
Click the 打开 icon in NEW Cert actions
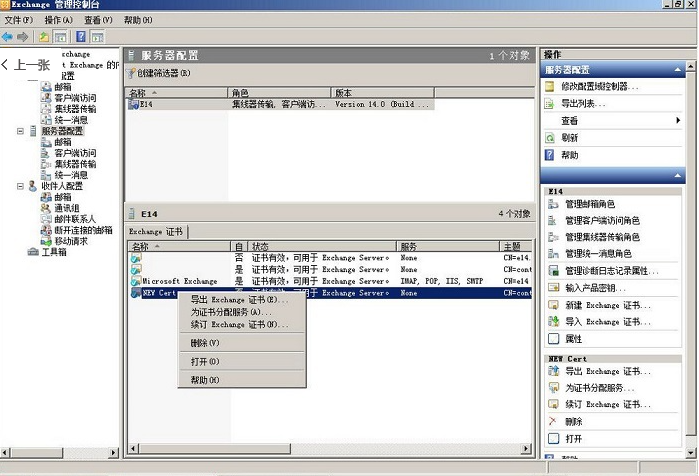553,439
